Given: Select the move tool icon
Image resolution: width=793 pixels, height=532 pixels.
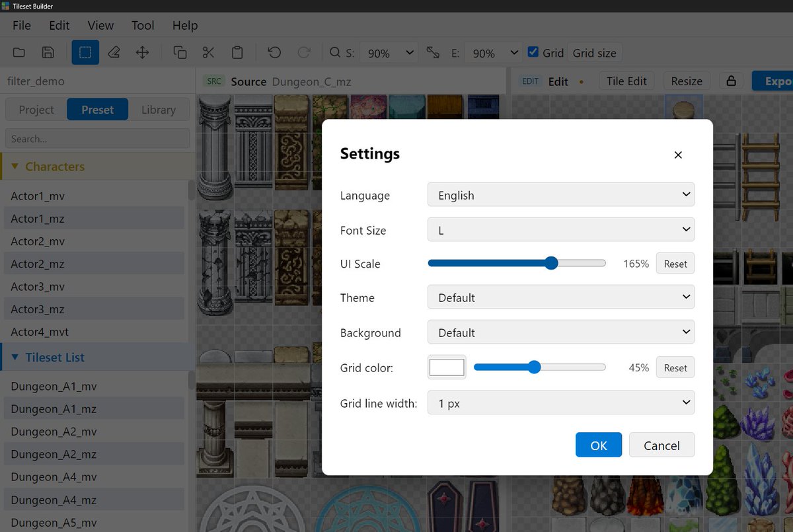Looking at the screenshot, I should coord(142,53).
